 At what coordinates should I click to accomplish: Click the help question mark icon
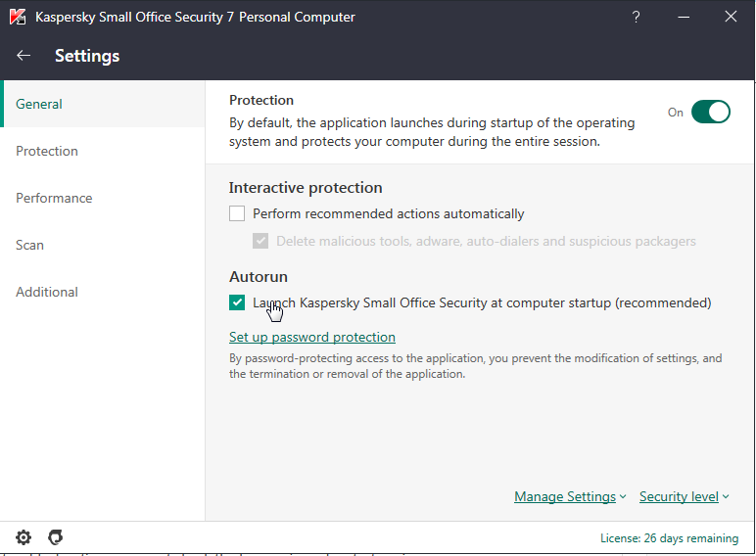(x=636, y=17)
